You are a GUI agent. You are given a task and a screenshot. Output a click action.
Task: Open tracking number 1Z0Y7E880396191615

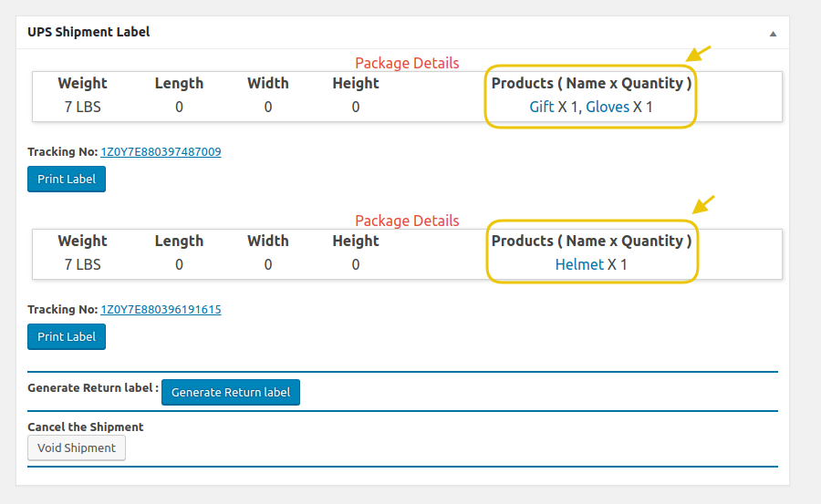(161, 309)
